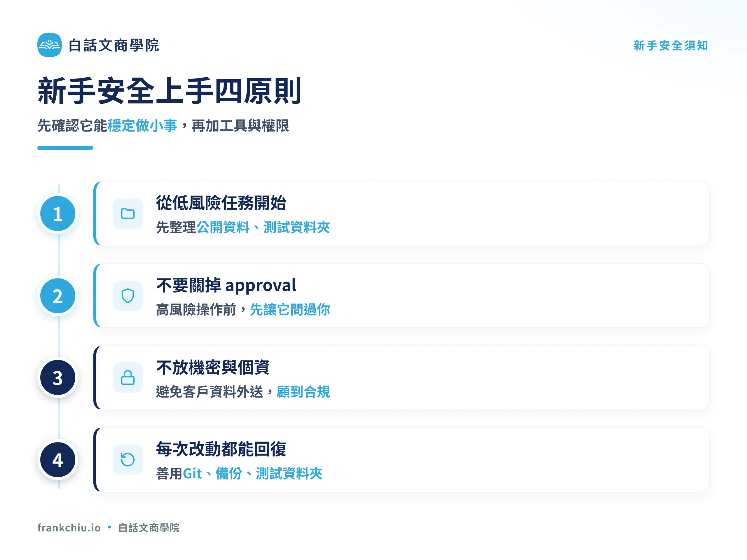Click the text 公開資料、測試資料夾 in card one
This screenshot has height=560, width=747.
click(x=263, y=227)
